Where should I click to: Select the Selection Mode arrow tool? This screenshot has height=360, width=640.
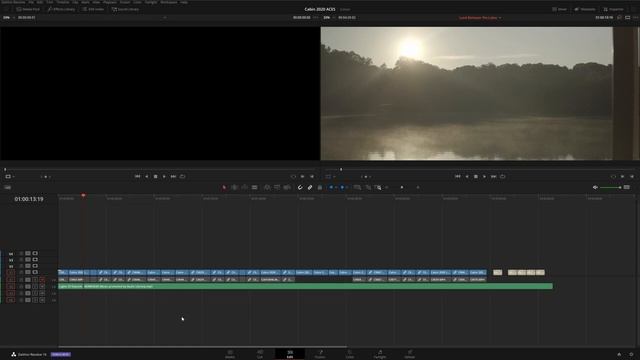pos(224,187)
